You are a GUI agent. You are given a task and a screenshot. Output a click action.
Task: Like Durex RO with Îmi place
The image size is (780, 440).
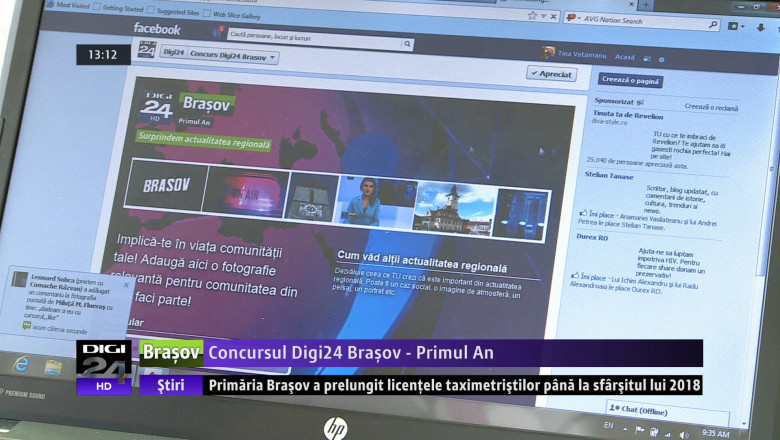tap(589, 277)
